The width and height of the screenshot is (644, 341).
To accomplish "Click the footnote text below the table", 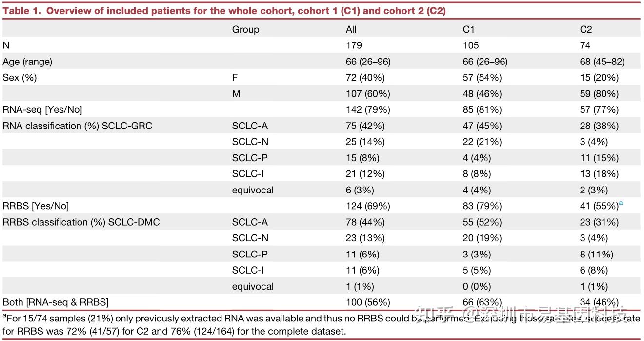I will coord(195,324).
